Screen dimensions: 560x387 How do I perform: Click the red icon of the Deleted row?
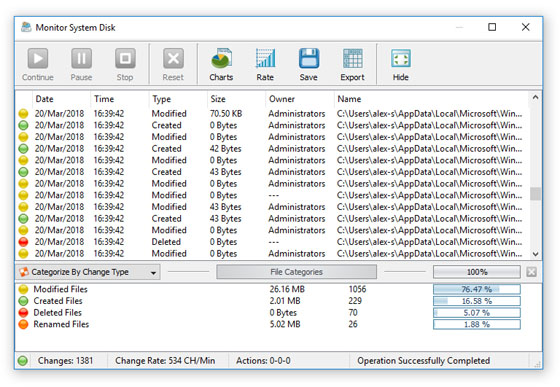[23, 242]
